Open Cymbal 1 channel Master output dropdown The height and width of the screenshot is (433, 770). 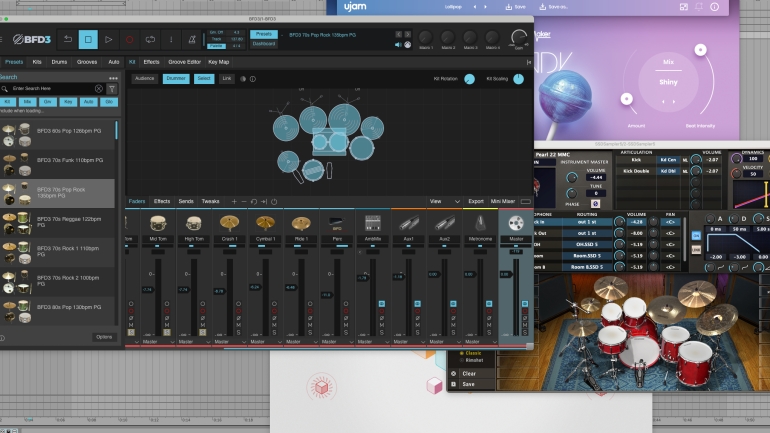(x=266, y=342)
